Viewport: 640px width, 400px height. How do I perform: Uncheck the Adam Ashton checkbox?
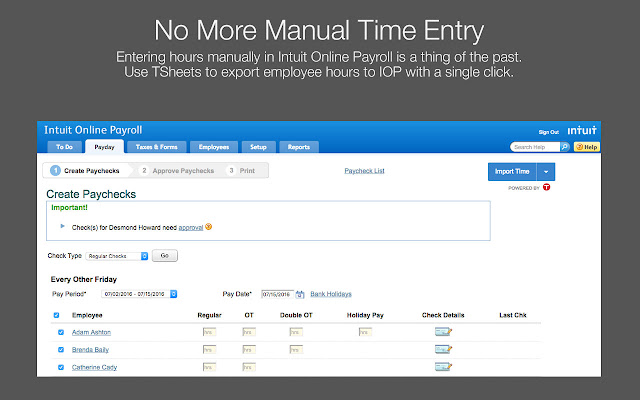(x=61, y=332)
